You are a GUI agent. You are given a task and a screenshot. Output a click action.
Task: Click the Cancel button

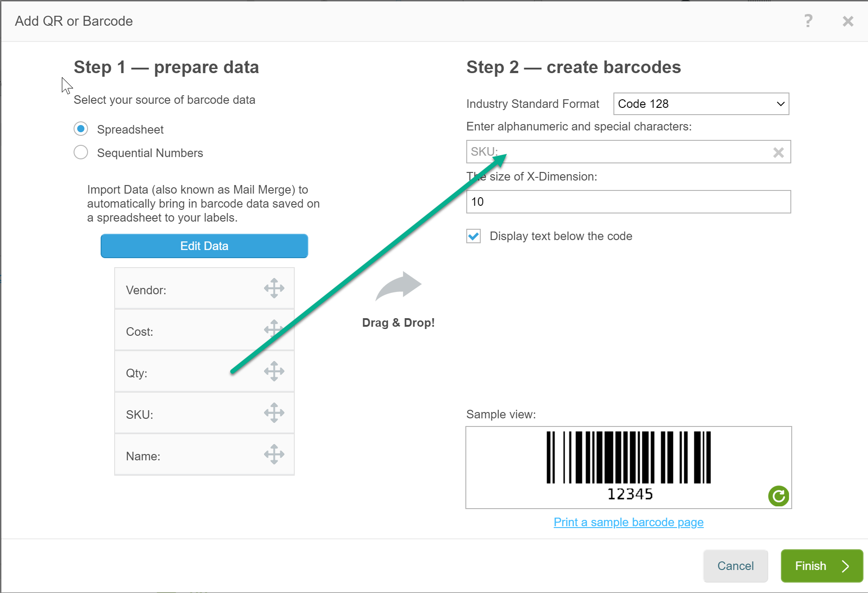click(x=735, y=566)
